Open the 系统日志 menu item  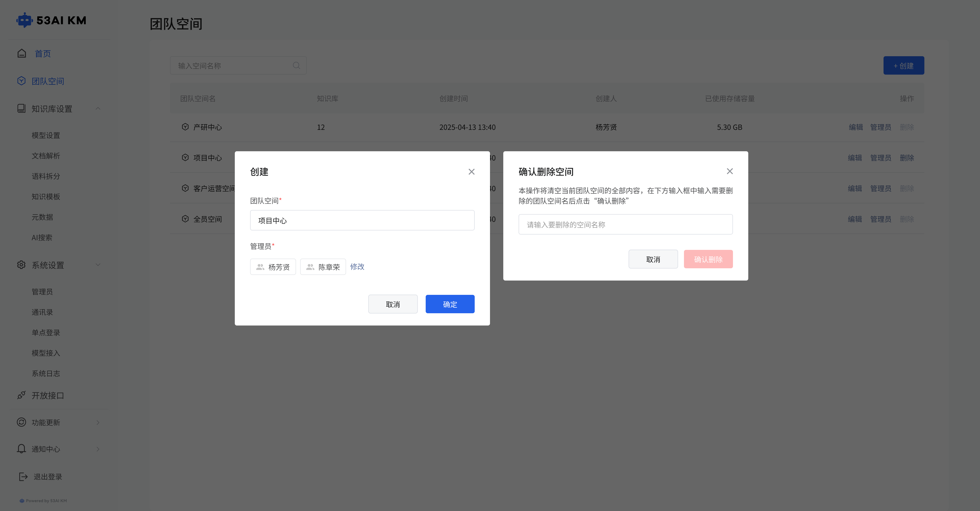click(x=46, y=373)
